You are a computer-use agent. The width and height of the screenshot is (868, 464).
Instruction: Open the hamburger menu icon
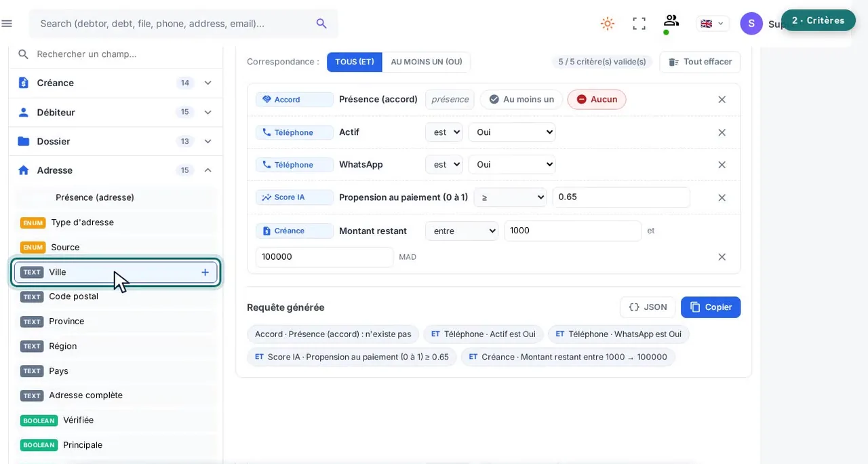[x=7, y=24]
